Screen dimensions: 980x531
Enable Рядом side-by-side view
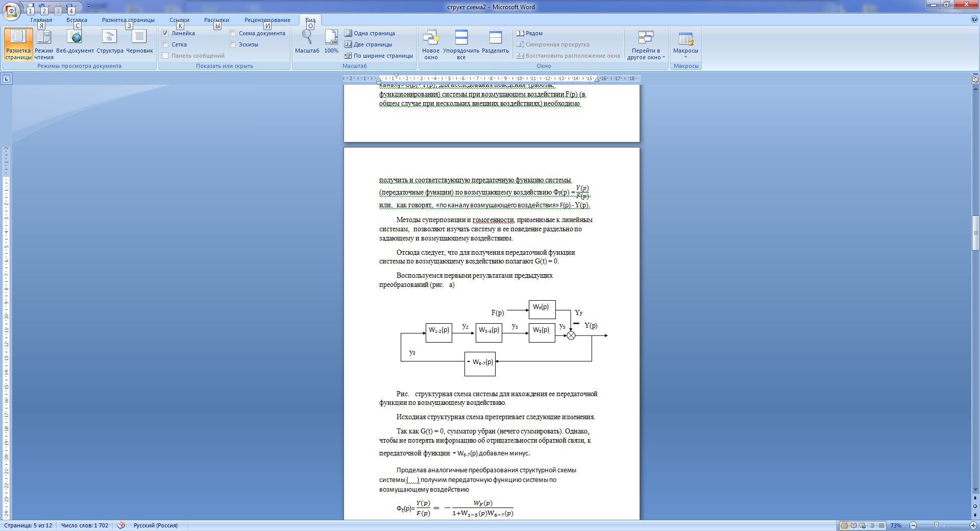click(529, 33)
